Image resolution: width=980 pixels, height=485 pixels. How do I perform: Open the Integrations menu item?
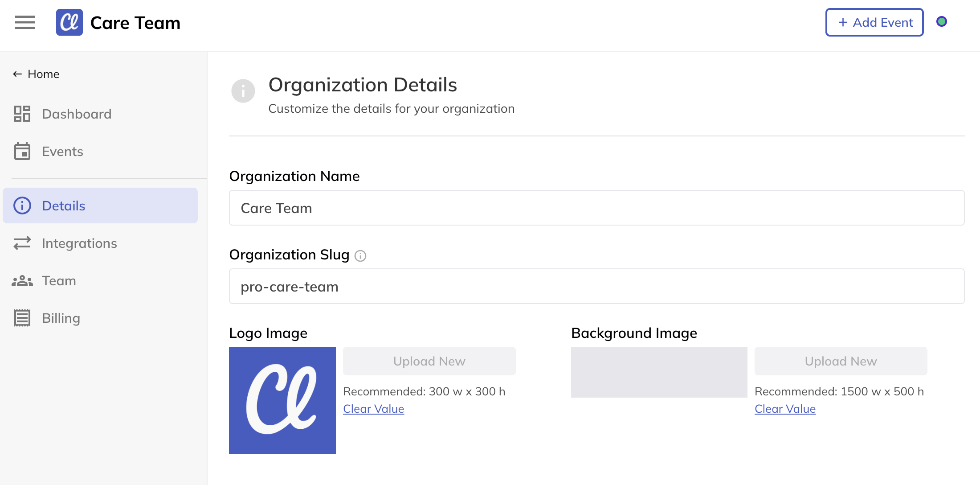coord(100,243)
